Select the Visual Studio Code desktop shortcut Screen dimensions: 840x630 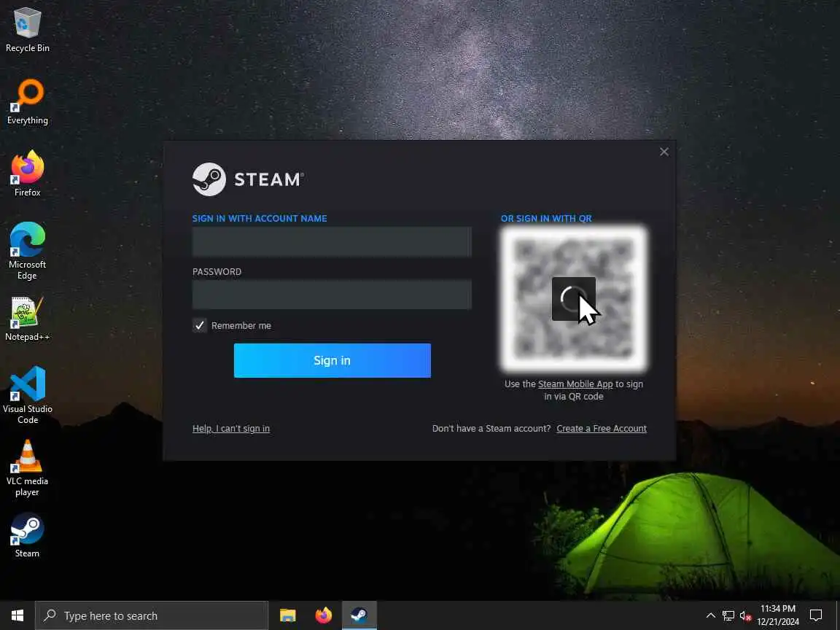click(27, 394)
